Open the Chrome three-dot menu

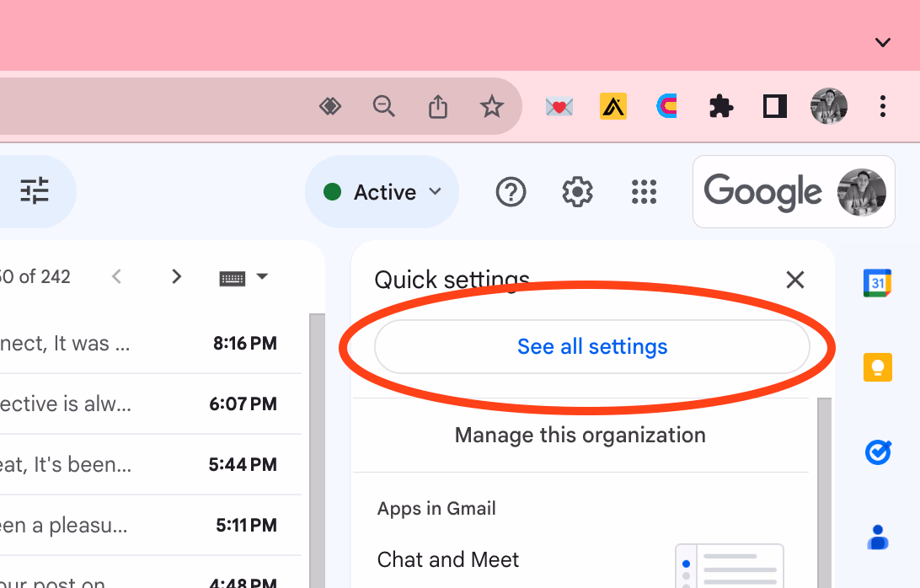click(x=882, y=107)
